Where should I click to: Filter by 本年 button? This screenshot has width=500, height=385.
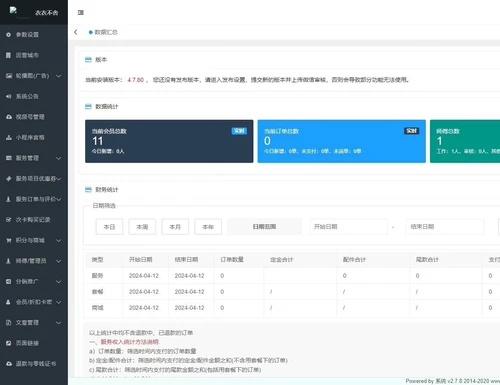[208, 227]
